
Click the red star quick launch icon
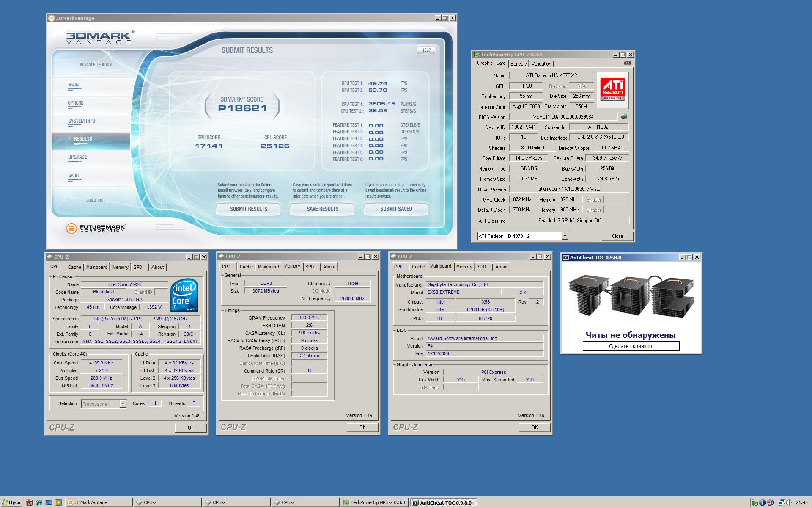click(x=29, y=502)
